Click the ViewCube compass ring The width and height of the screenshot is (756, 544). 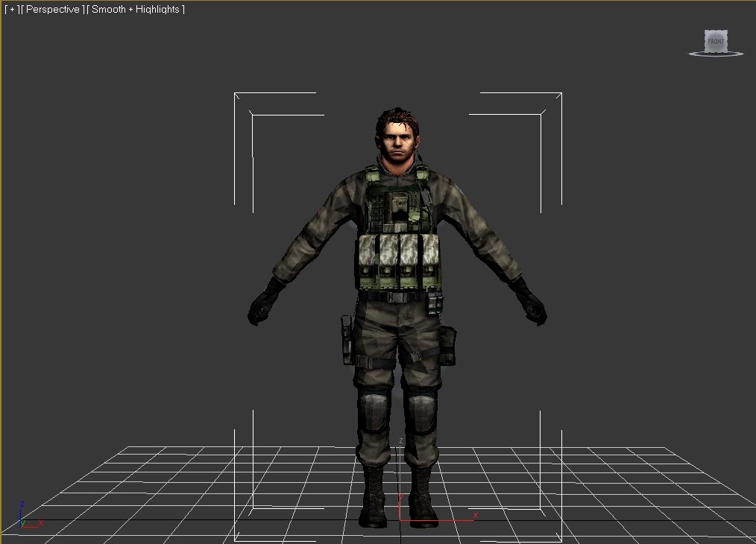pyautogui.click(x=716, y=54)
